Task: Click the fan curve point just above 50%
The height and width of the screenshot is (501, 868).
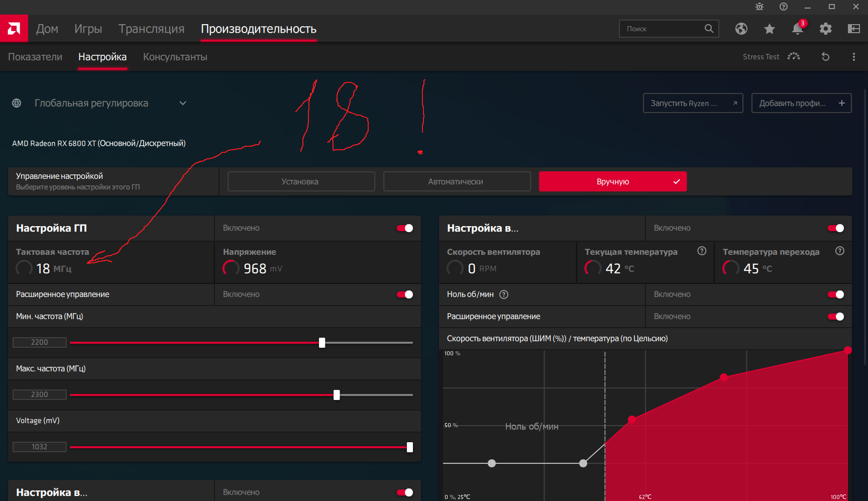Action: (632, 420)
